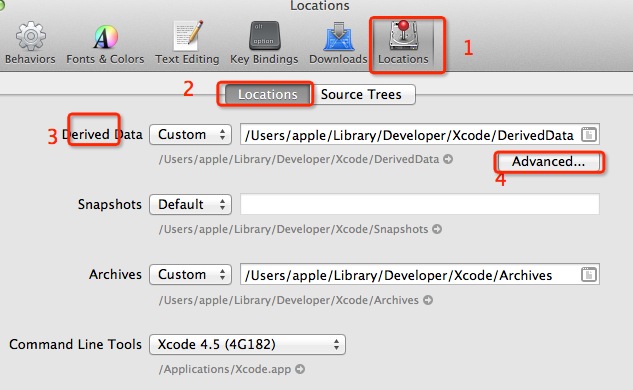The height and width of the screenshot is (390, 633).
Task: Click the Archives path input field
Action: [x=420, y=275]
